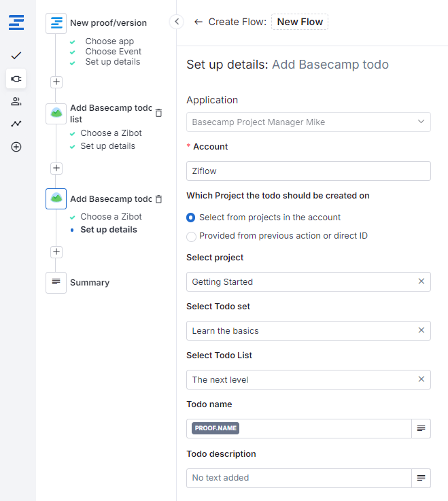Select the New proof/version step
Viewport: 448px width, 501px height.
point(107,23)
